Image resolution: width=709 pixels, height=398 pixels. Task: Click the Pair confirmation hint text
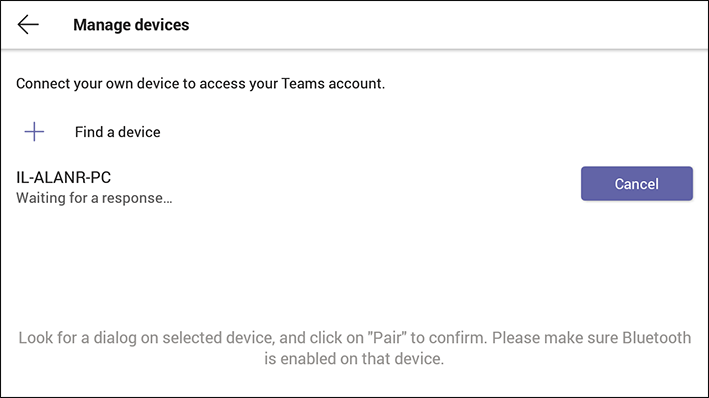point(354,348)
